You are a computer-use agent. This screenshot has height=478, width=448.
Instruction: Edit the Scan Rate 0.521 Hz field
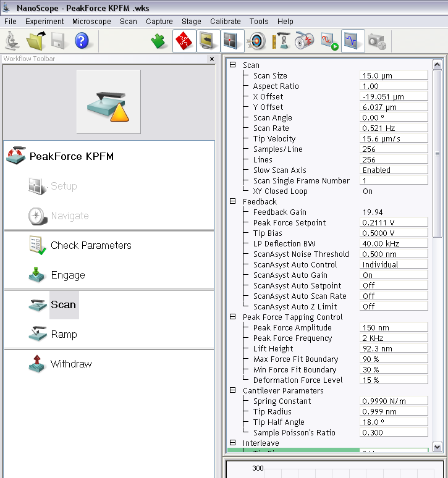[394, 128]
